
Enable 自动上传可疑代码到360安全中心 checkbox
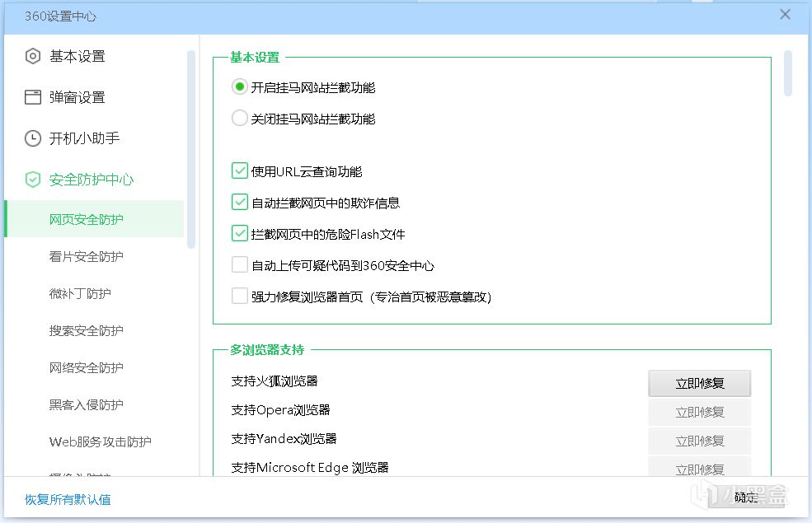(x=239, y=264)
